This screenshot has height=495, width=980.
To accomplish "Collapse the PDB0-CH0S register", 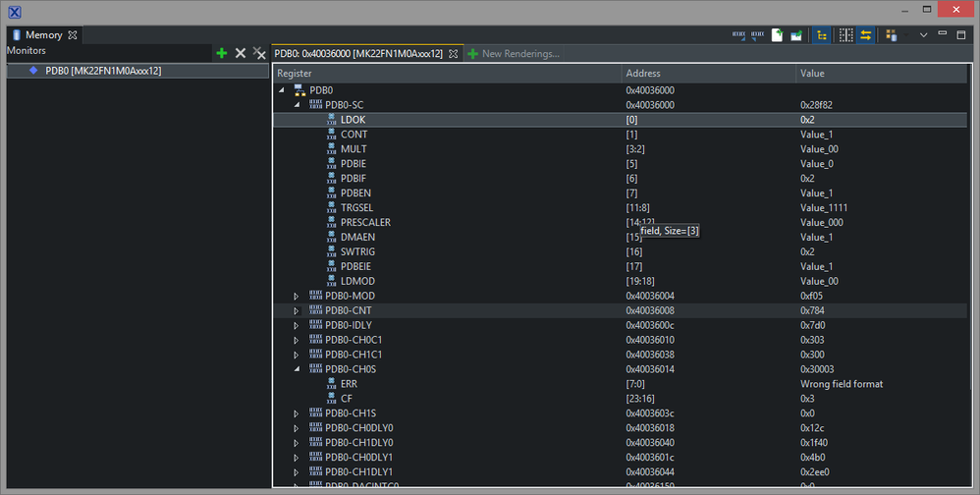I will click(297, 369).
